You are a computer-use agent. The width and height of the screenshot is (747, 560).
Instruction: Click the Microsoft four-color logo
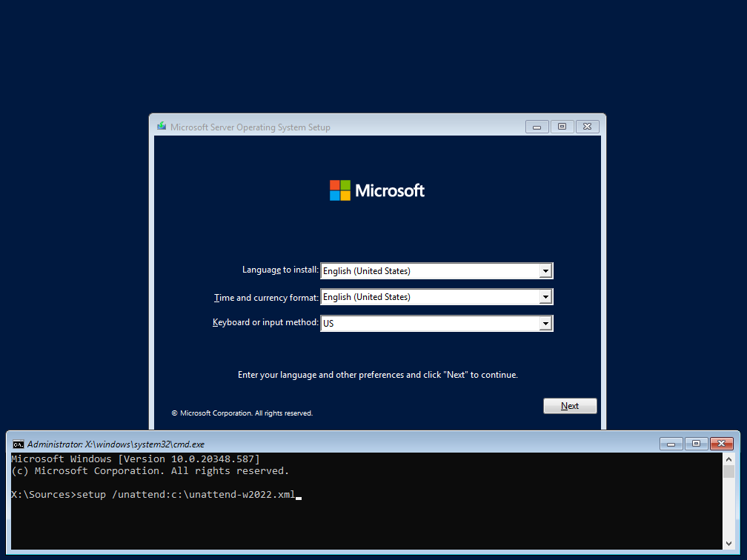340,190
